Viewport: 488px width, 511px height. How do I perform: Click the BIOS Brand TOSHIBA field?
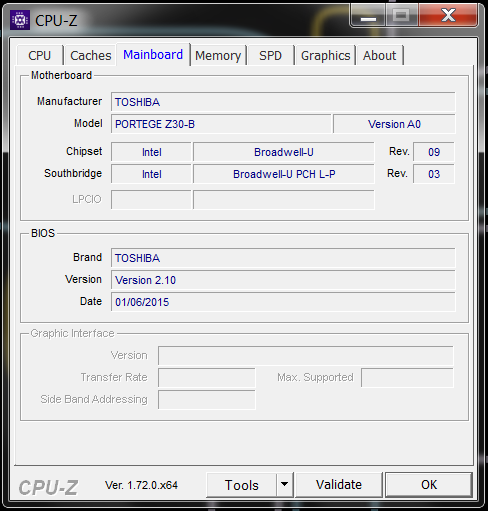pos(283,258)
